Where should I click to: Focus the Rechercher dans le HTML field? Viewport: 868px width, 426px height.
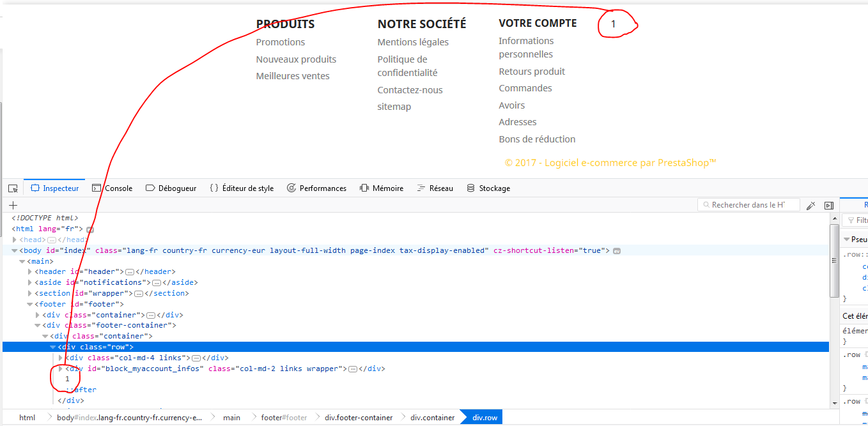click(748, 205)
